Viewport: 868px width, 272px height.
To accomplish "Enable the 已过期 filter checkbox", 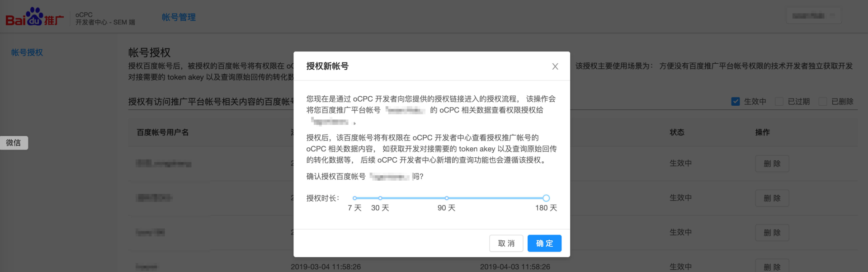I will (779, 101).
